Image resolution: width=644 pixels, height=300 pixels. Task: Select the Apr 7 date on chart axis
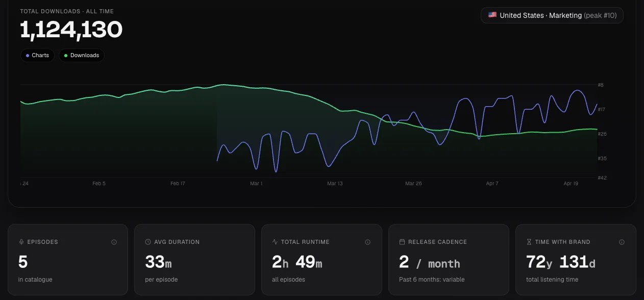click(x=492, y=183)
